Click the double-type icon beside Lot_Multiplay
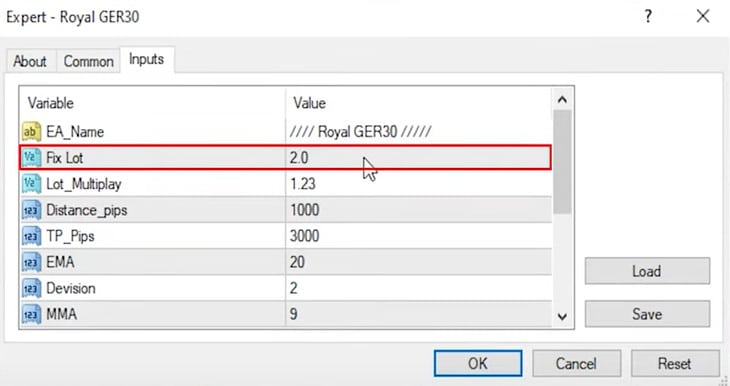 [31, 184]
